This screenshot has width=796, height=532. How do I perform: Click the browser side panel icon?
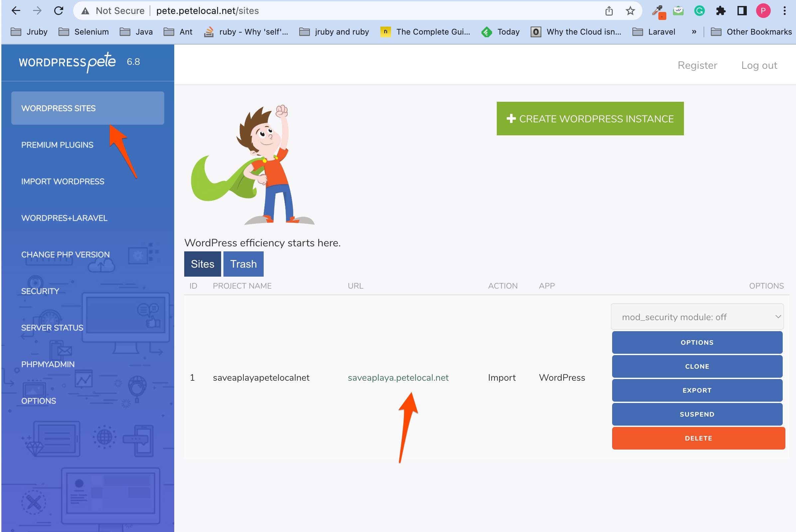[x=742, y=11]
